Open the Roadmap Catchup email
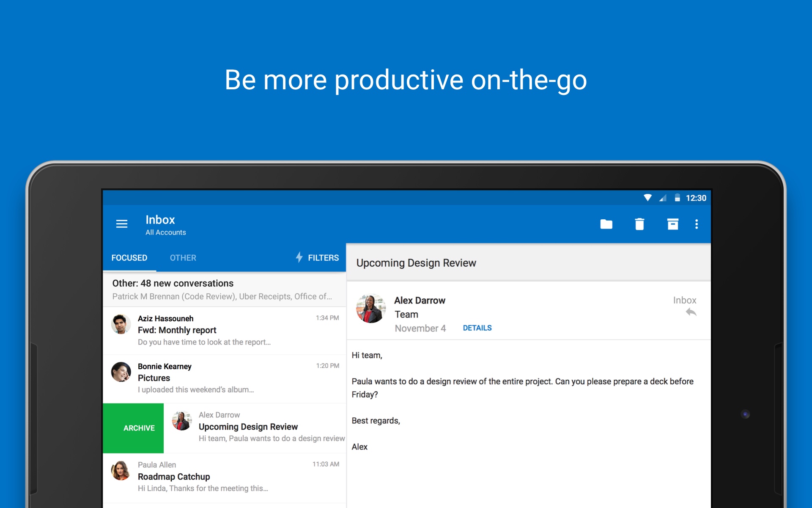This screenshot has width=812, height=508. pos(225,478)
